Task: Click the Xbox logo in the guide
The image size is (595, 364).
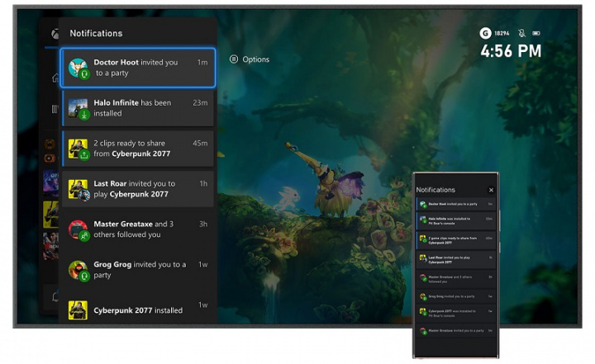Action: (x=55, y=34)
